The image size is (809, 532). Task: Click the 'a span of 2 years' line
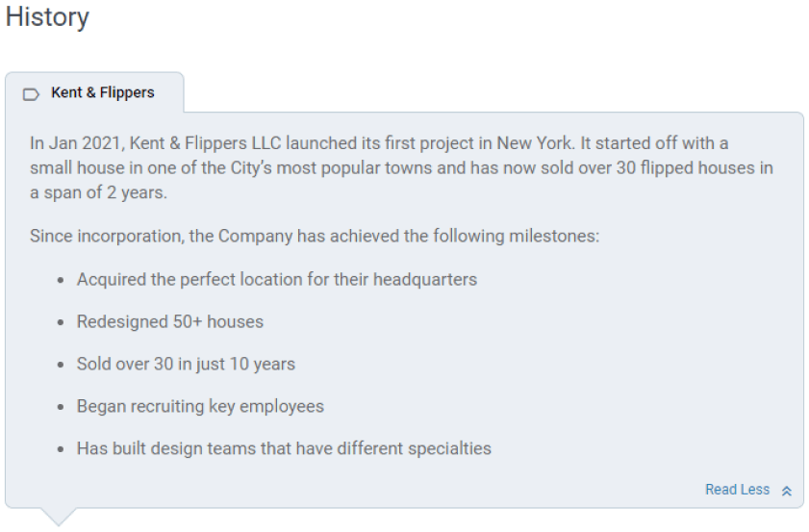(98, 192)
